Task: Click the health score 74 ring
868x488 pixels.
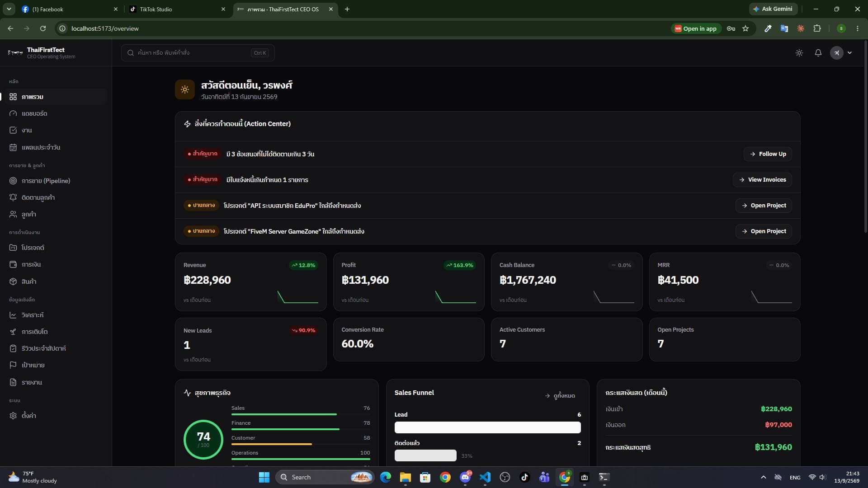Action: [x=203, y=439]
